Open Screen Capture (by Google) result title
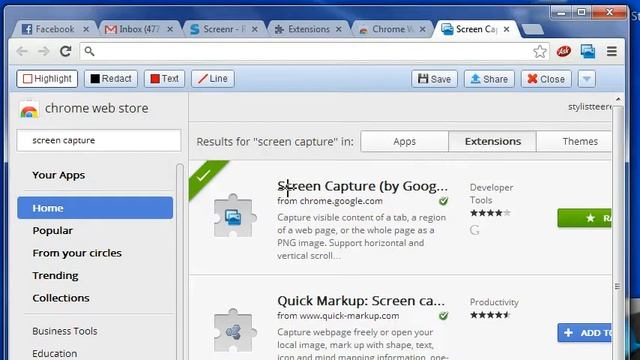The height and width of the screenshot is (360, 640). tap(362, 186)
